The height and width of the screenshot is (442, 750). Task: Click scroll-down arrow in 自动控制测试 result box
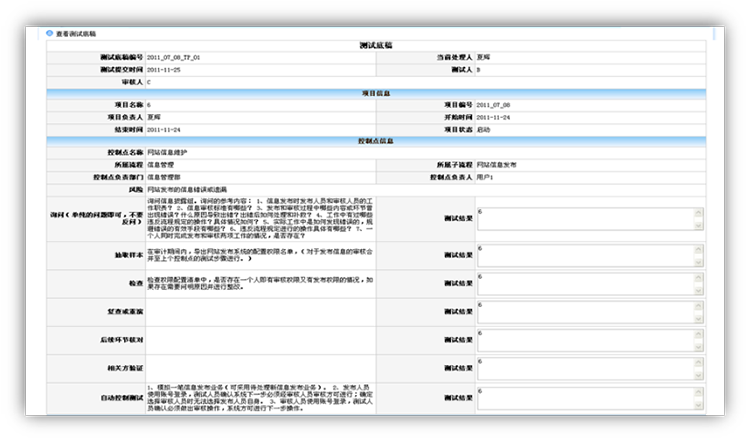tap(698, 405)
